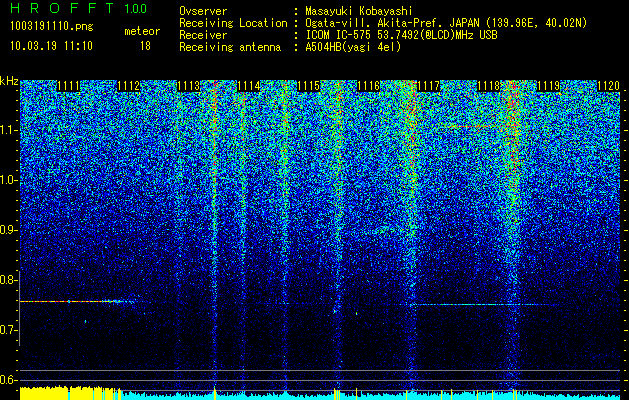Click the 0.9 kHz axis label
This screenshot has height=400, width=629.
8,230
